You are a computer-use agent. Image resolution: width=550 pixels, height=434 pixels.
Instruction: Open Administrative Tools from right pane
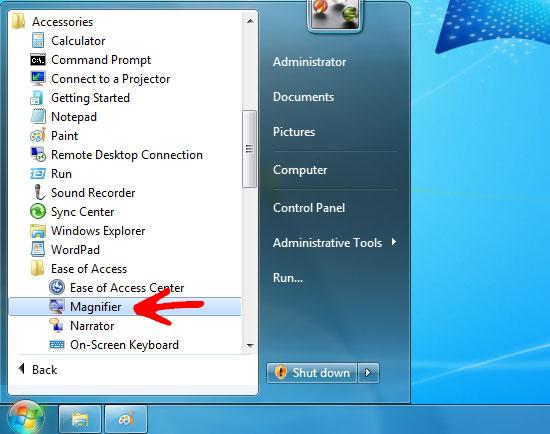[327, 242]
